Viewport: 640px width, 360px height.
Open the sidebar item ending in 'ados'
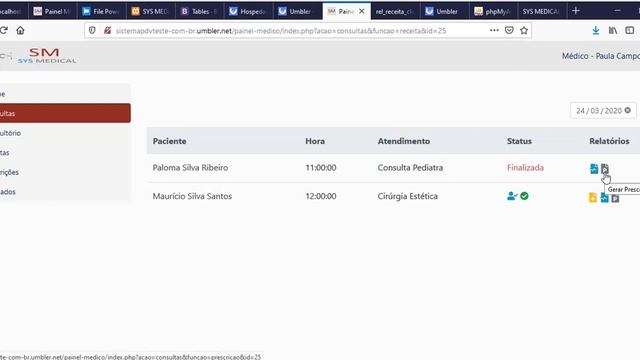(65, 192)
